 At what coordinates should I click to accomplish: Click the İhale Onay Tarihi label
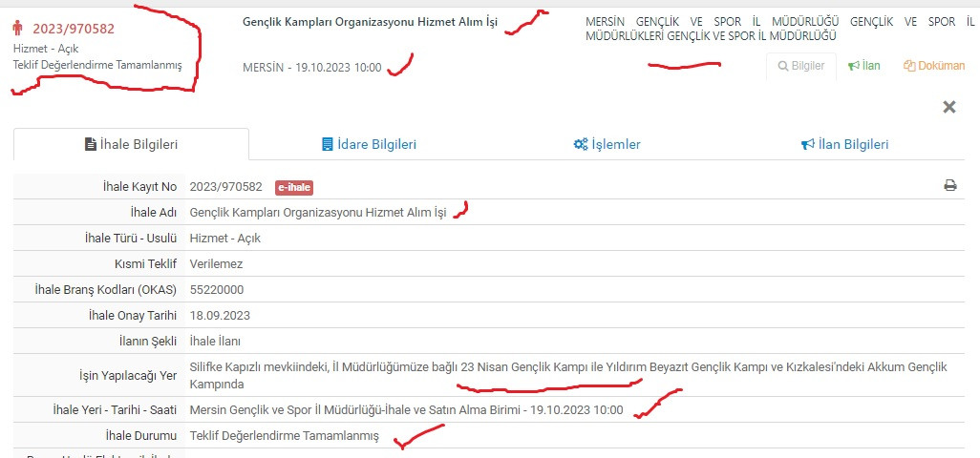(133, 316)
